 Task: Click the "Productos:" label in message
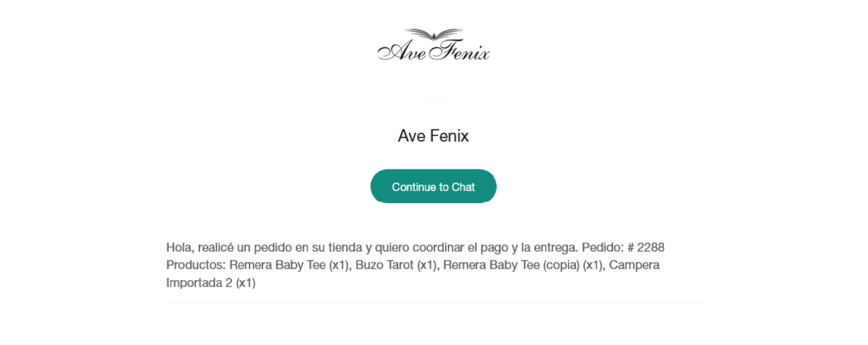click(x=195, y=265)
